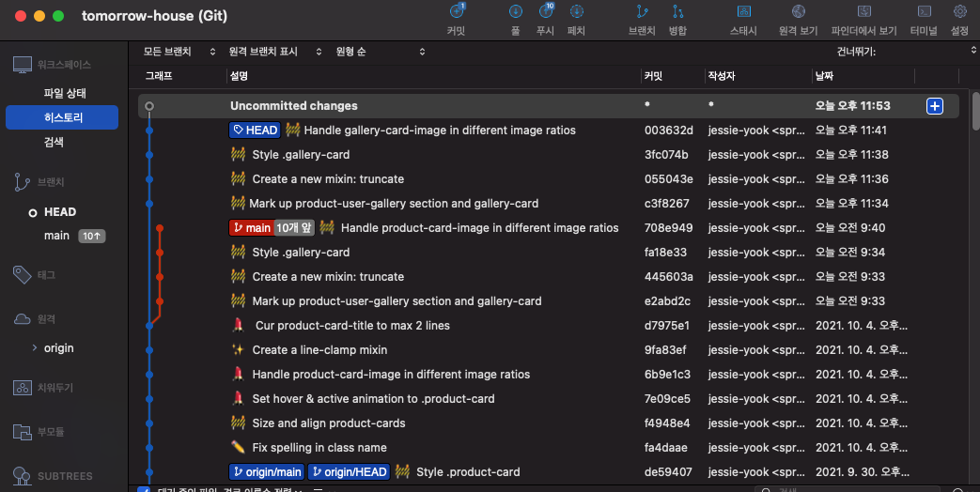Click the 원격 보기 globe icon
980x492 pixels.
[798, 12]
